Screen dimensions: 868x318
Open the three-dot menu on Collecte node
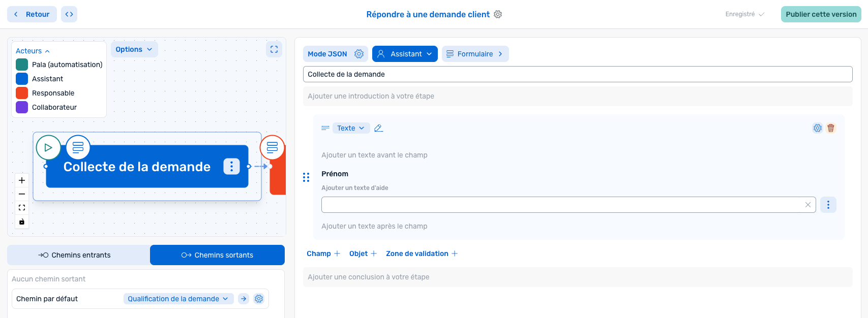coord(231,167)
